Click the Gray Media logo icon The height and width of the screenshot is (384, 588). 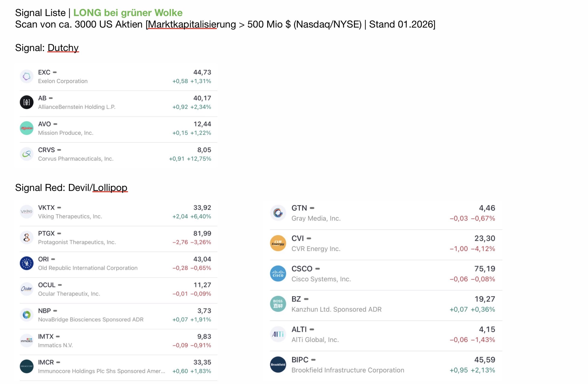pyautogui.click(x=278, y=213)
